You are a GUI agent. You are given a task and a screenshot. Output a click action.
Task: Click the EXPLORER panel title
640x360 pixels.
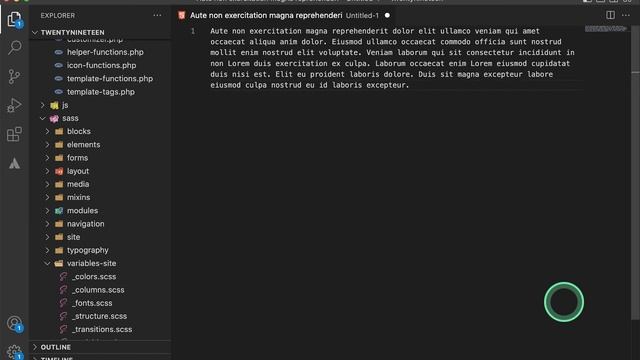click(x=58, y=16)
